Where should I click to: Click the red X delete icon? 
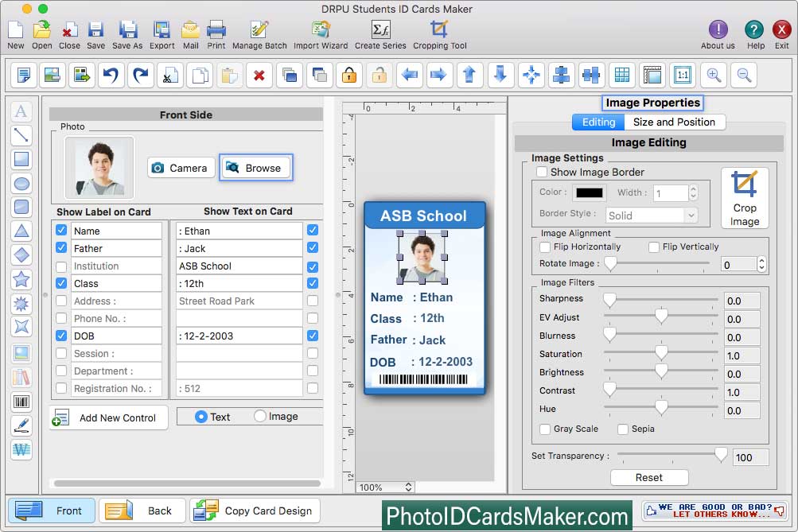point(259,76)
